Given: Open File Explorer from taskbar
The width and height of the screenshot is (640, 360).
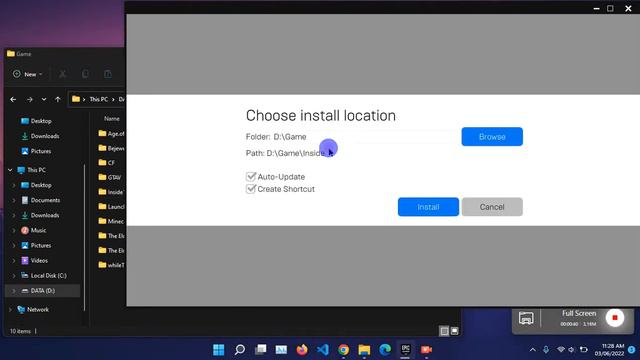Looking at the screenshot, I should [x=364, y=350].
